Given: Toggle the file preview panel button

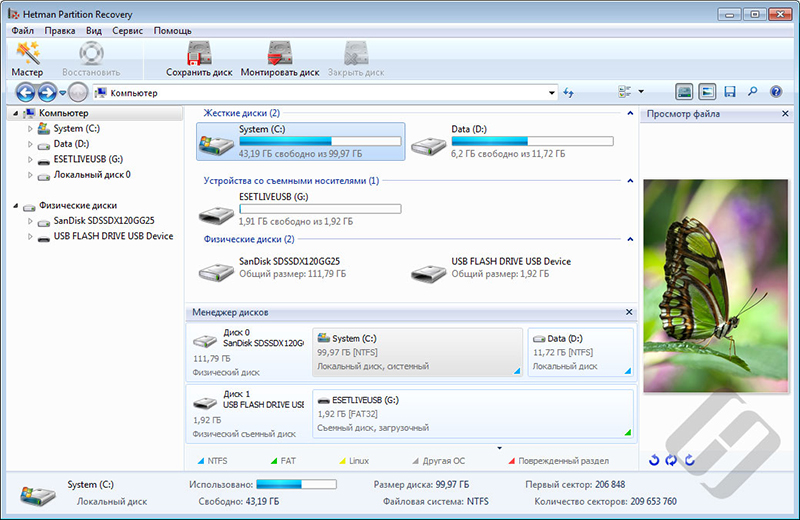Looking at the screenshot, I should point(707,92).
